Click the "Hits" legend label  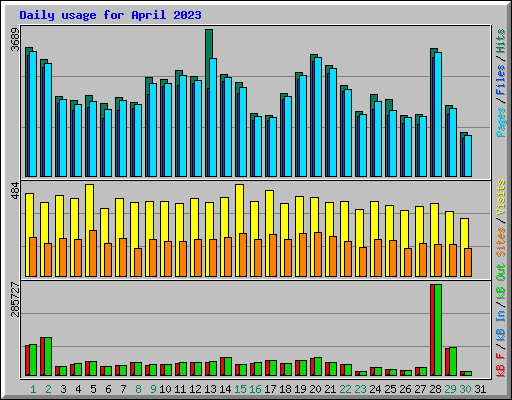point(500,41)
